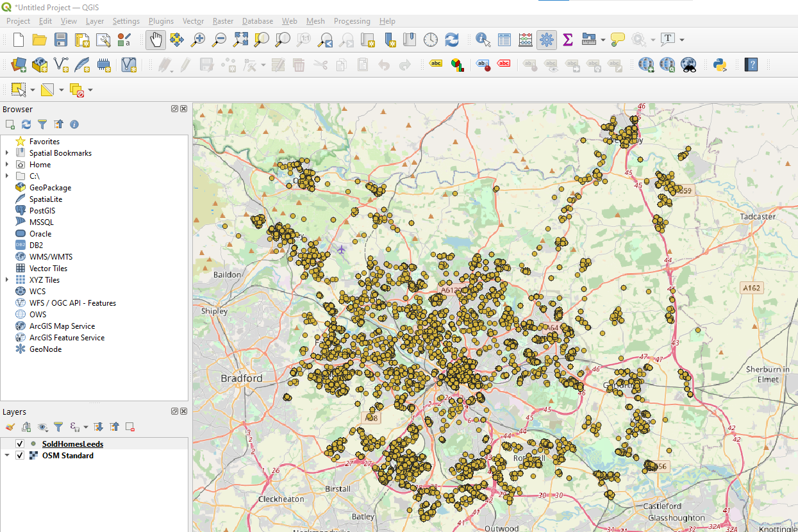The image size is (798, 532).
Task: Open the Data Source Manager
Action: [19, 64]
